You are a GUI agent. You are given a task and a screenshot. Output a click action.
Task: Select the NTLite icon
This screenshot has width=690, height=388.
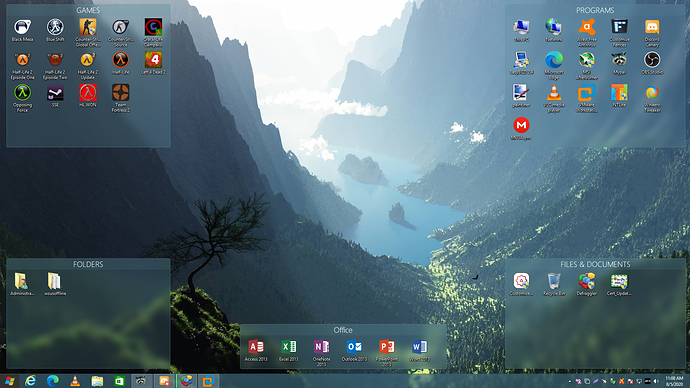pos(619,96)
